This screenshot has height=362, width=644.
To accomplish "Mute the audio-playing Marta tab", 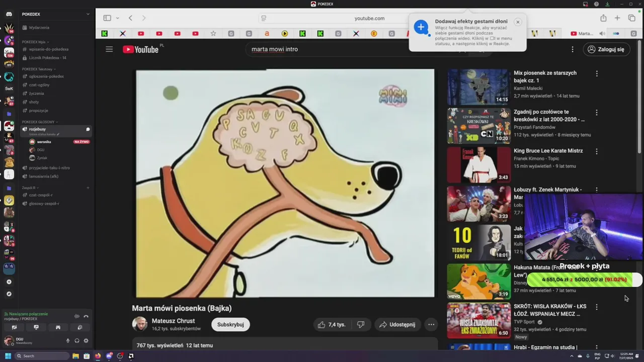I will click(x=602, y=34).
